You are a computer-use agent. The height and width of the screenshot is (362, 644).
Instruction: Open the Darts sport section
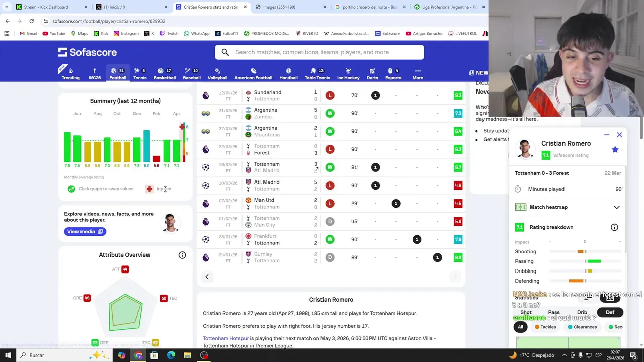[372, 73]
